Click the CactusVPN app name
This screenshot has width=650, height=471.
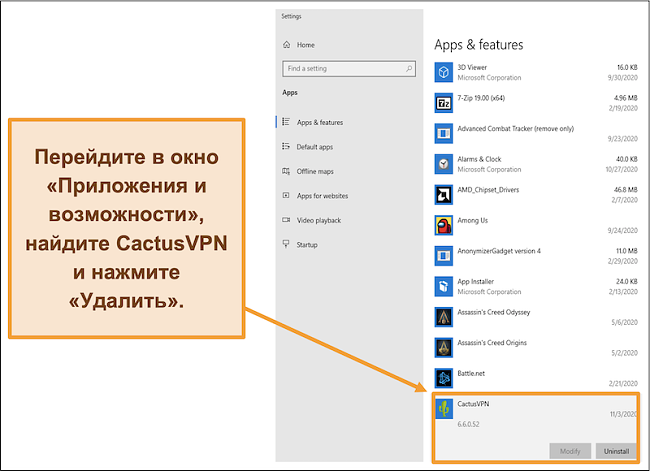(x=473, y=404)
